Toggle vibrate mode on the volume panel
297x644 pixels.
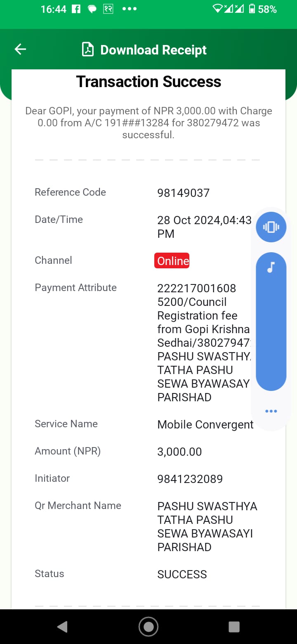[x=271, y=227]
